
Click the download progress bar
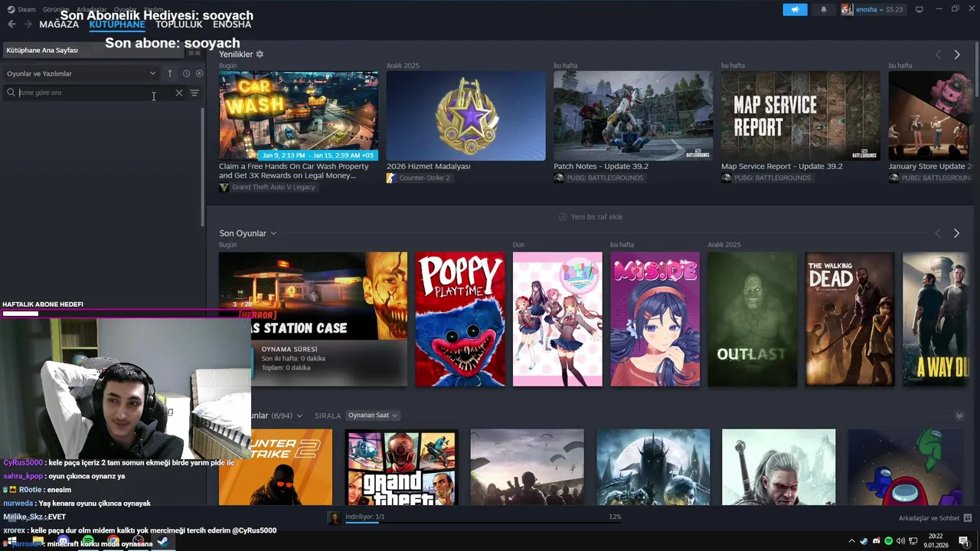coord(482,524)
